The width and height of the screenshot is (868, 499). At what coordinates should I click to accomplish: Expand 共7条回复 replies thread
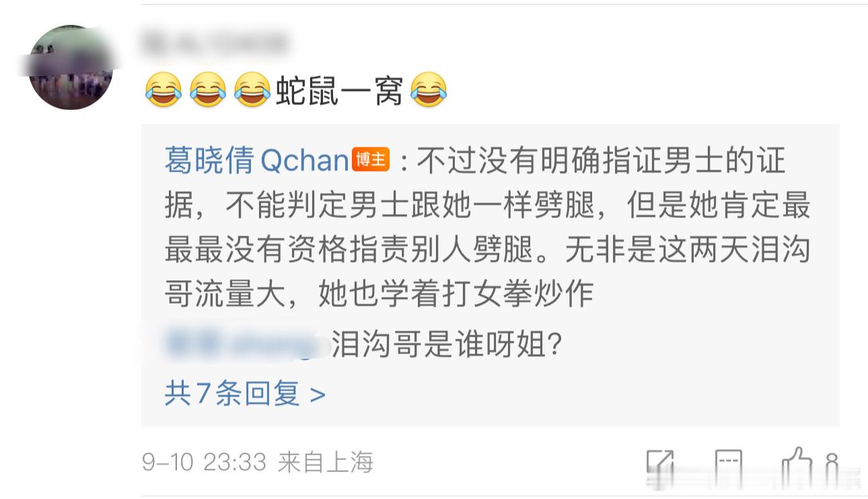(x=245, y=393)
